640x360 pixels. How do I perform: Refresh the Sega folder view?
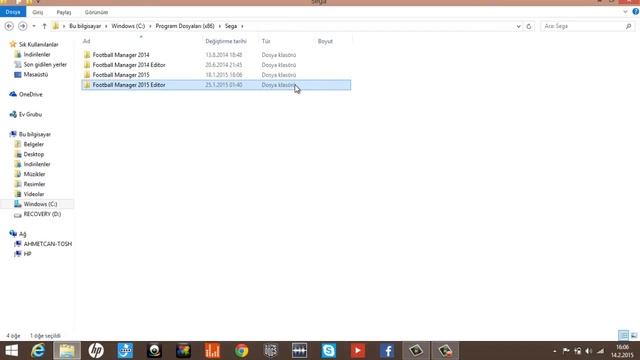[529, 26]
